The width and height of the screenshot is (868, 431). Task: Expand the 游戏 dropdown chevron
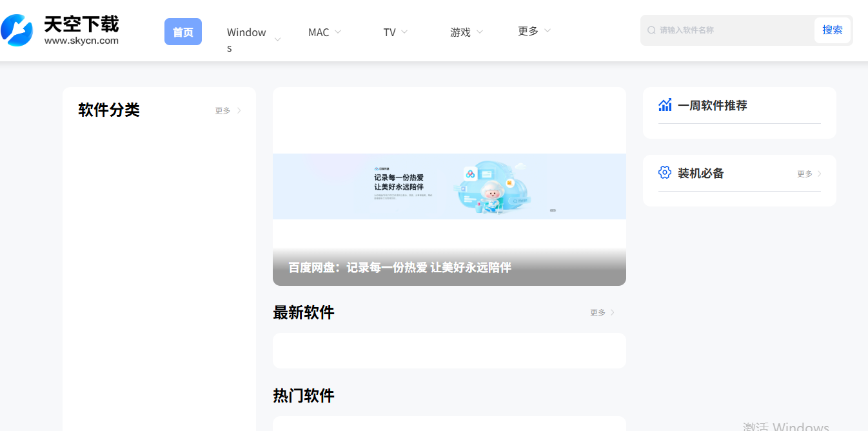click(x=479, y=31)
